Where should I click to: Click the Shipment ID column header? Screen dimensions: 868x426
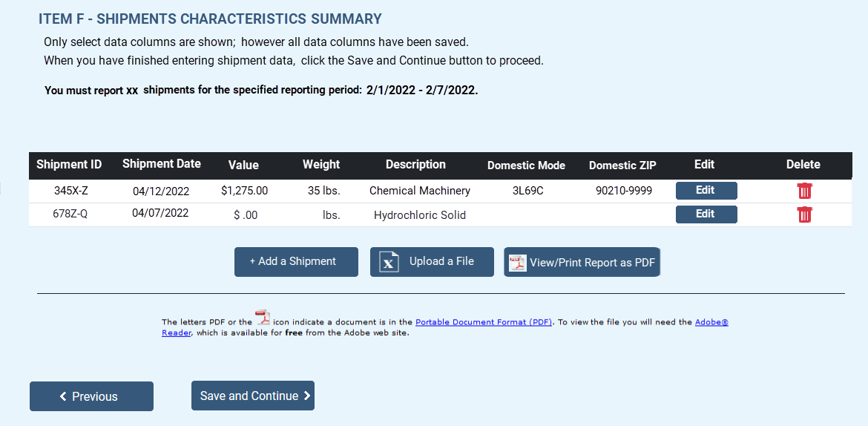(x=69, y=165)
